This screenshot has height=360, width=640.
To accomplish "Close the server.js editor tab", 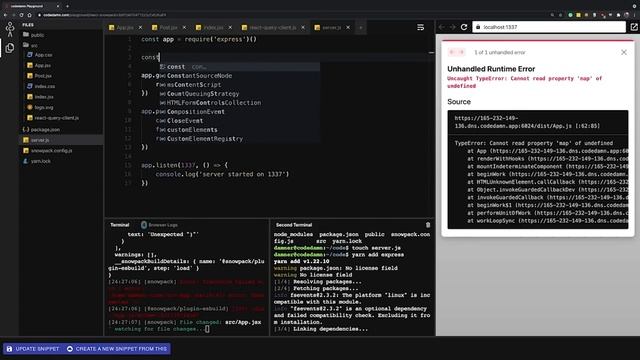I will pos(348,27).
